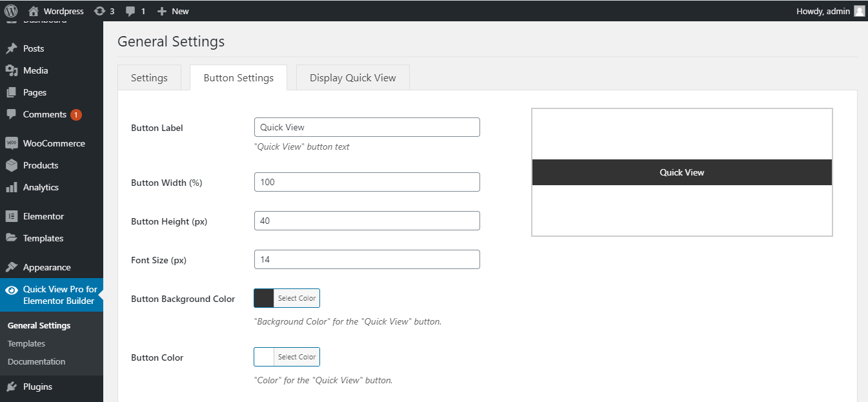The image size is (868, 402).
Task: Click the dark background color swatch preview
Action: (x=263, y=297)
